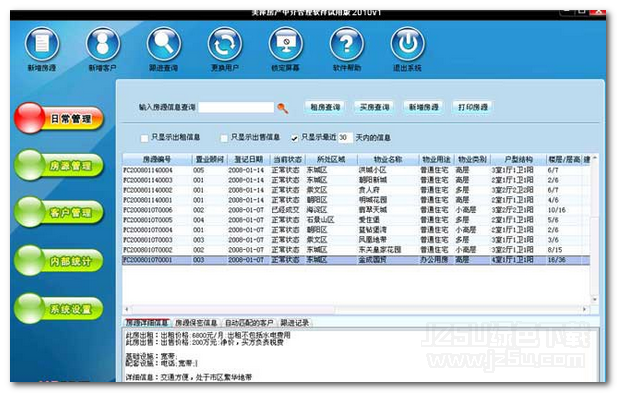Image resolution: width=617 pixels, height=393 pixels.
Task: Switch to the 房源保密信息 tab
Action: (196, 323)
